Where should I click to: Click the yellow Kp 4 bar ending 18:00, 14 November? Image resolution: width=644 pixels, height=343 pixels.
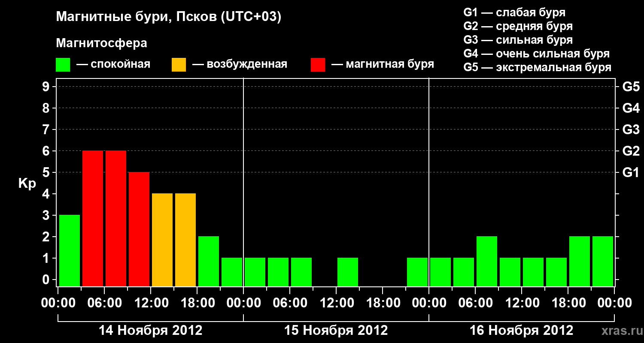185,240
